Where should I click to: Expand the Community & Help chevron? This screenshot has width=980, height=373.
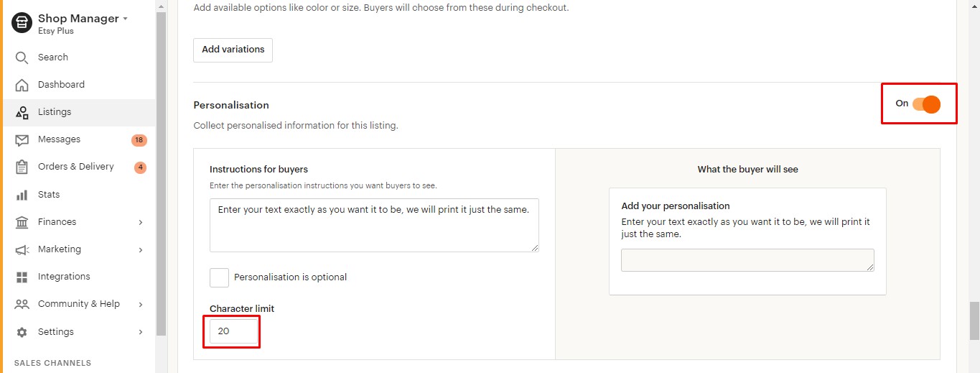(x=141, y=305)
